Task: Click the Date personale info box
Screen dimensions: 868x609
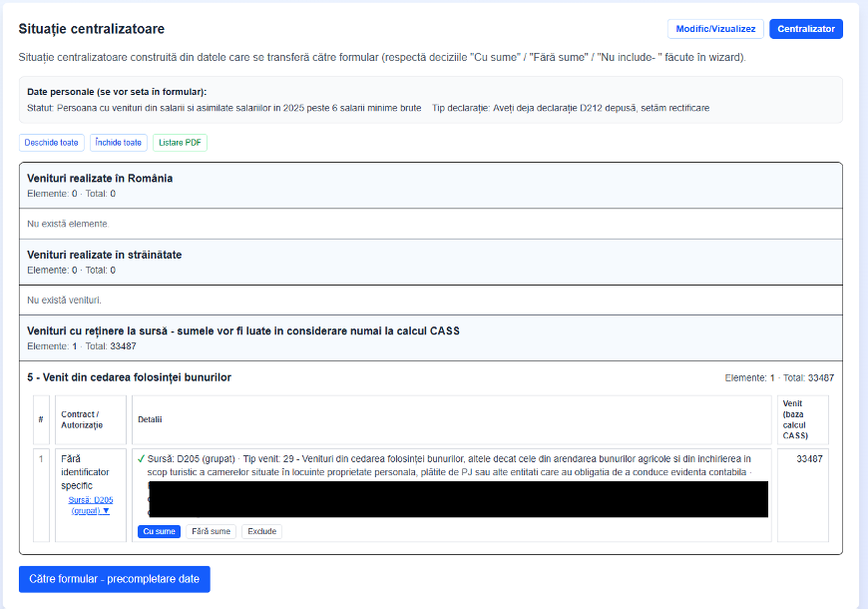Action: pos(430,99)
